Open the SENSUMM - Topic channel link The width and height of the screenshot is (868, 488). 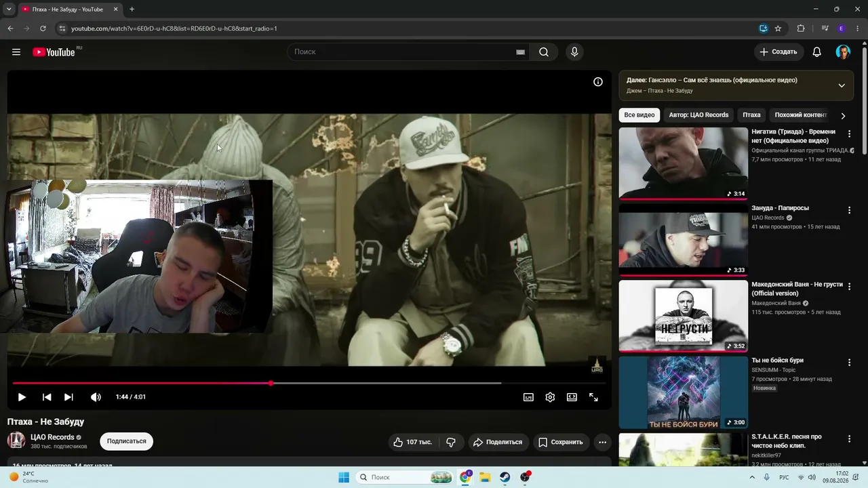click(x=773, y=370)
